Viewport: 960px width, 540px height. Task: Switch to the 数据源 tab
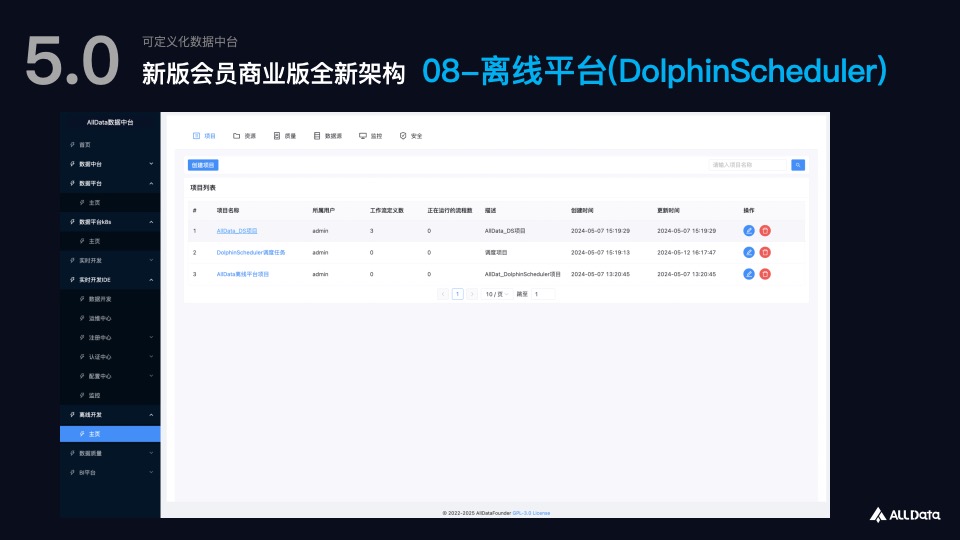click(328, 136)
